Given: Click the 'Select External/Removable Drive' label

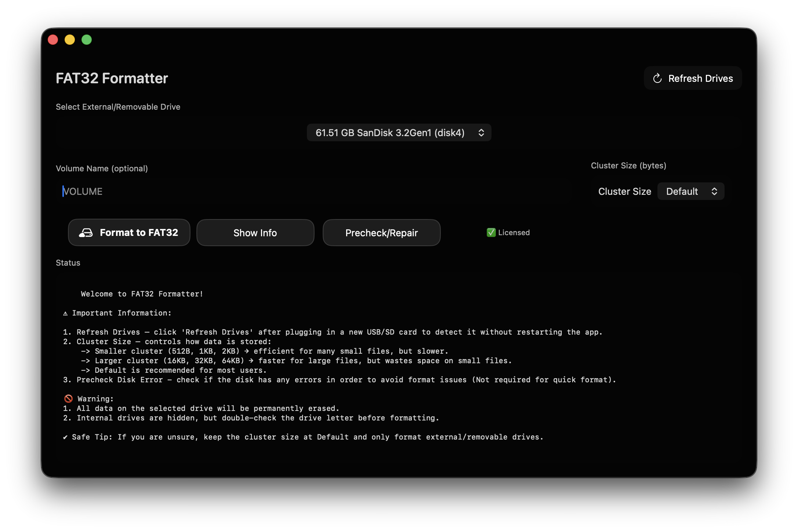Looking at the screenshot, I should point(118,107).
